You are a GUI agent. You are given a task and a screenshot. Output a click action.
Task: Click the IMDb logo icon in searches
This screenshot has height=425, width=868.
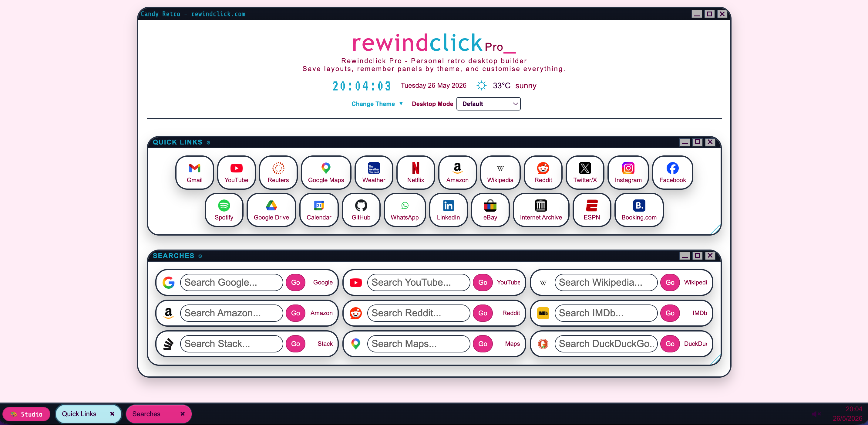pyautogui.click(x=543, y=313)
